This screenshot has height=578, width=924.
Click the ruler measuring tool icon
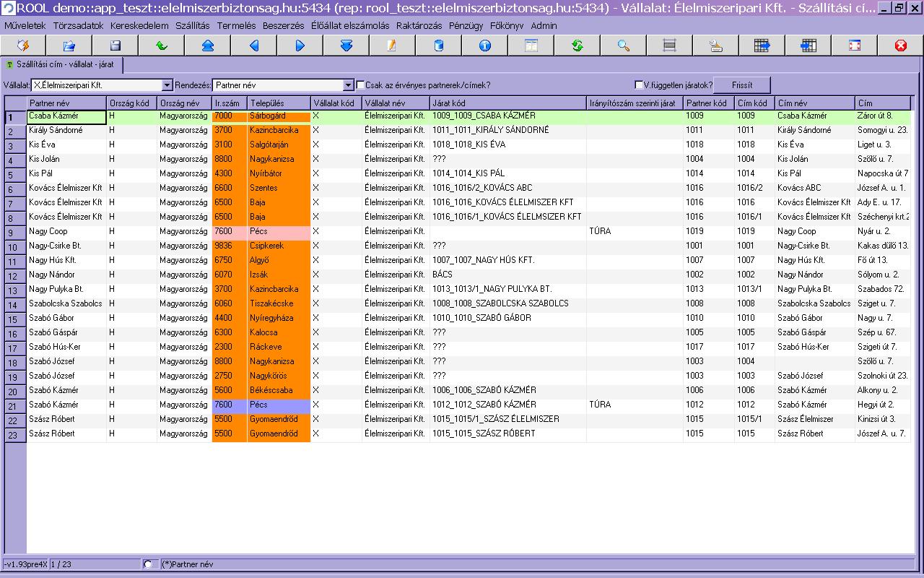click(x=716, y=46)
